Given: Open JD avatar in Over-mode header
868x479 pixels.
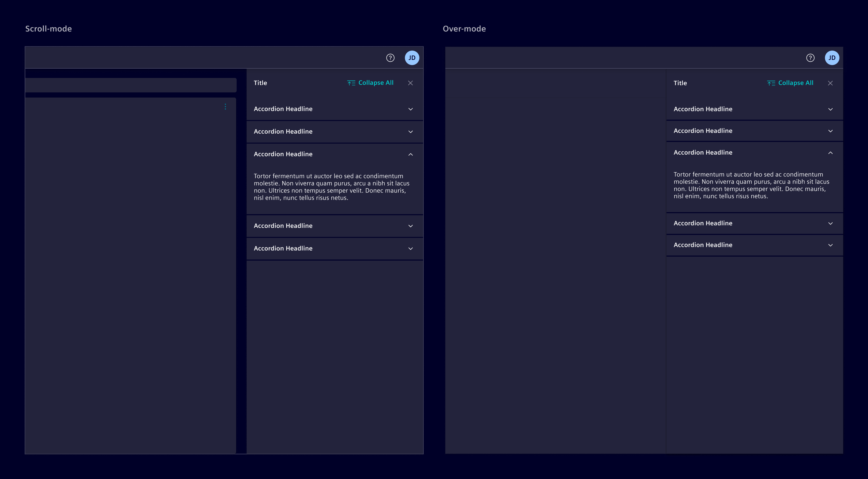Looking at the screenshot, I should click(832, 58).
